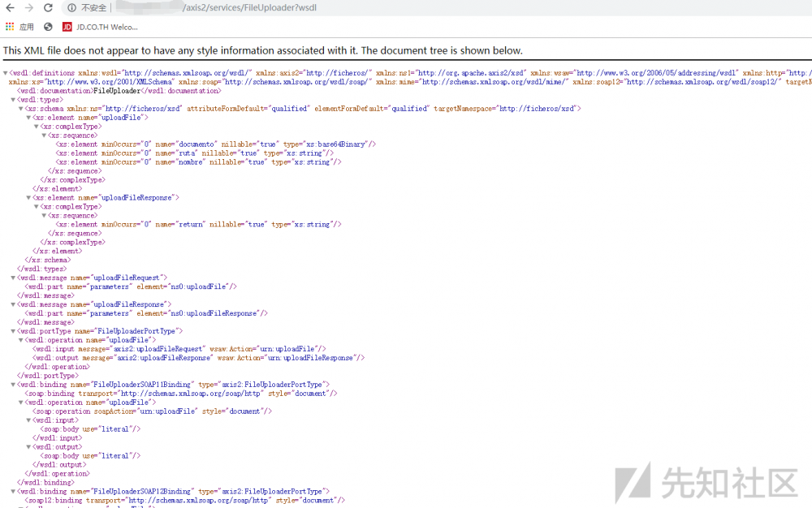Click the globe bookmark icon
The height and width of the screenshot is (508, 812).
click(48, 27)
